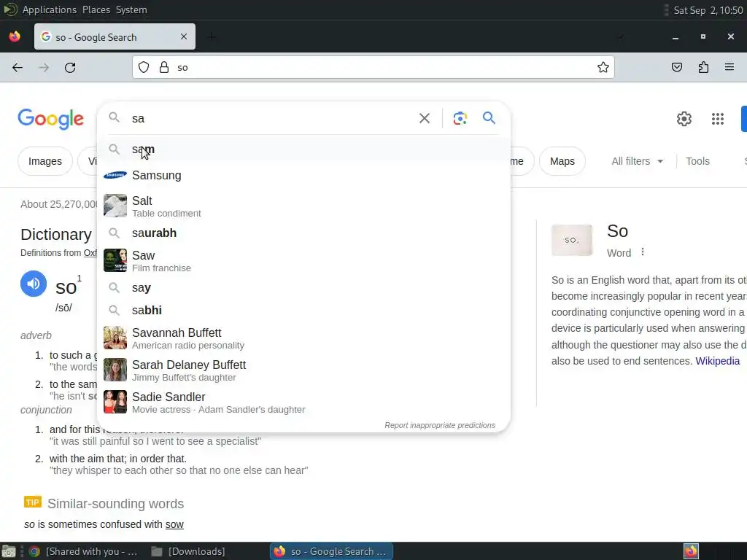The height and width of the screenshot is (560, 747).
Task: Click the 'Similar-sounding words' heading
Action: click(x=116, y=504)
